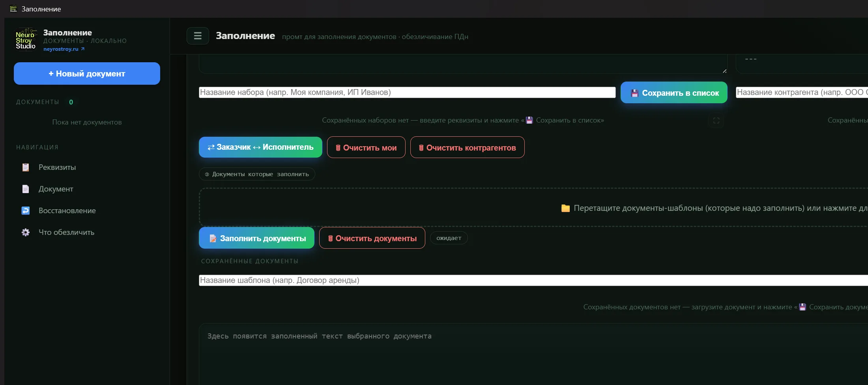Viewport: 868px width, 385px height.
Task: Swap Заказчик and Исполнитель roles
Action: click(x=260, y=147)
